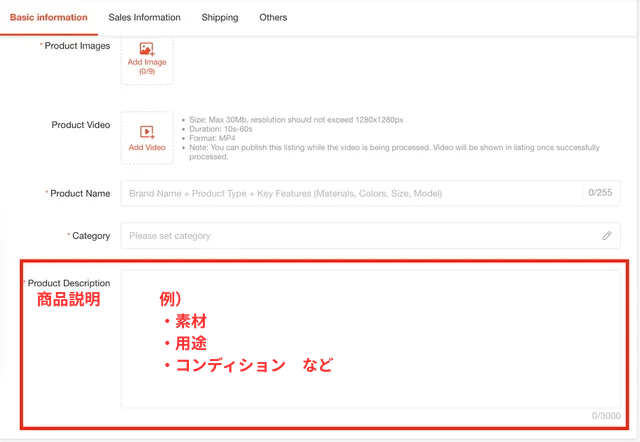Click the Product Name label
Image resolution: width=640 pixels, height=442 pixels.
pyautogui.click(x=80, y=193)
